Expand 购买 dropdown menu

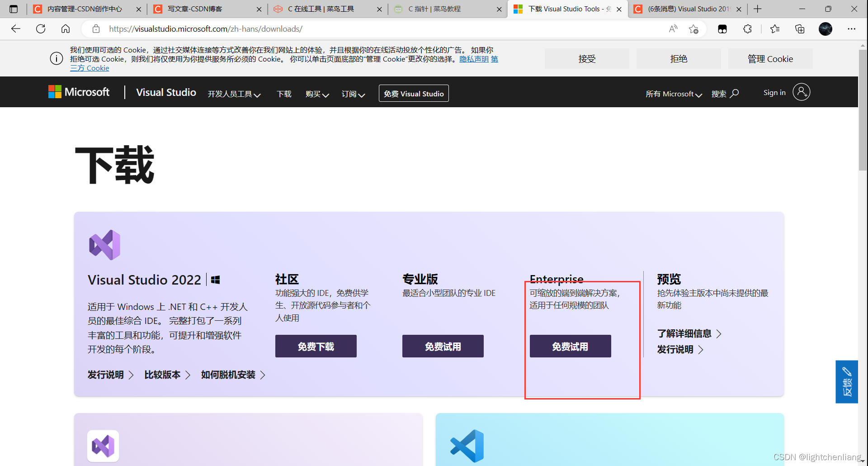click(317, 94)
